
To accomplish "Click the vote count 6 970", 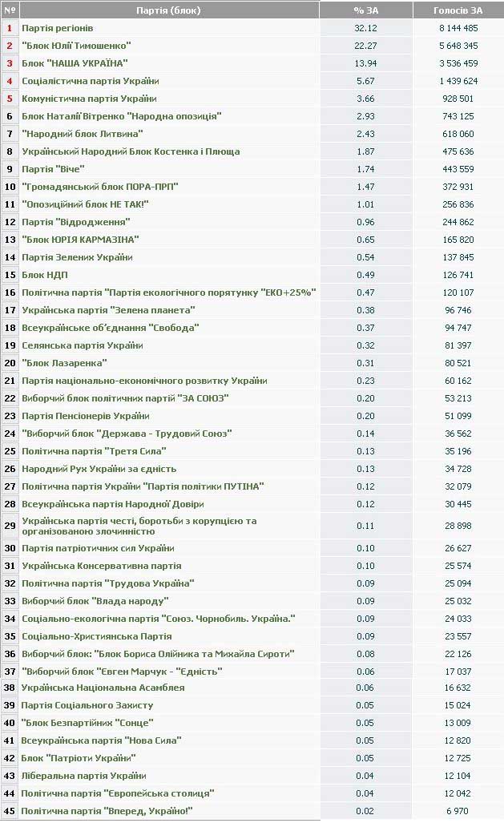I will point(458,812).
